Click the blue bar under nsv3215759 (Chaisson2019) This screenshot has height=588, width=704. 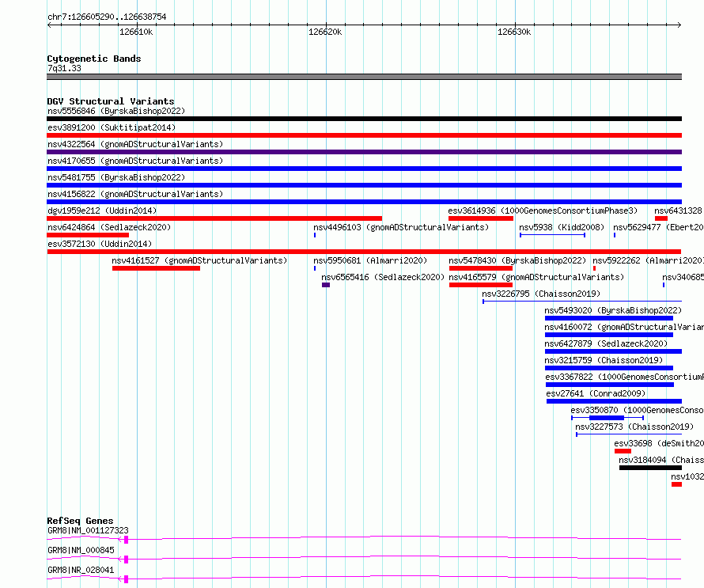pyautogui.click(x=609, y=368)
